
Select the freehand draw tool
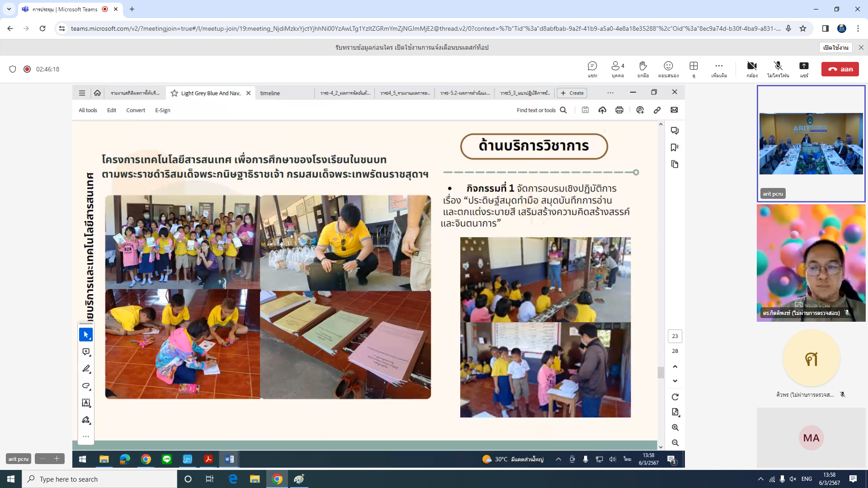86,386
